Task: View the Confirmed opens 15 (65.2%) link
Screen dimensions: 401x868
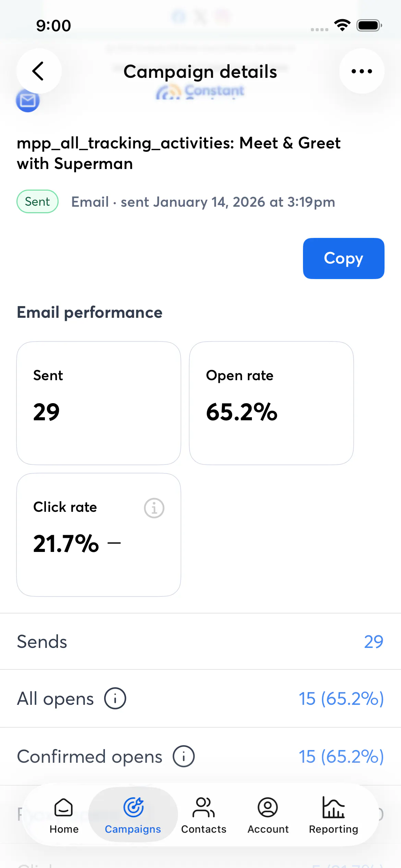Action: 341,757
